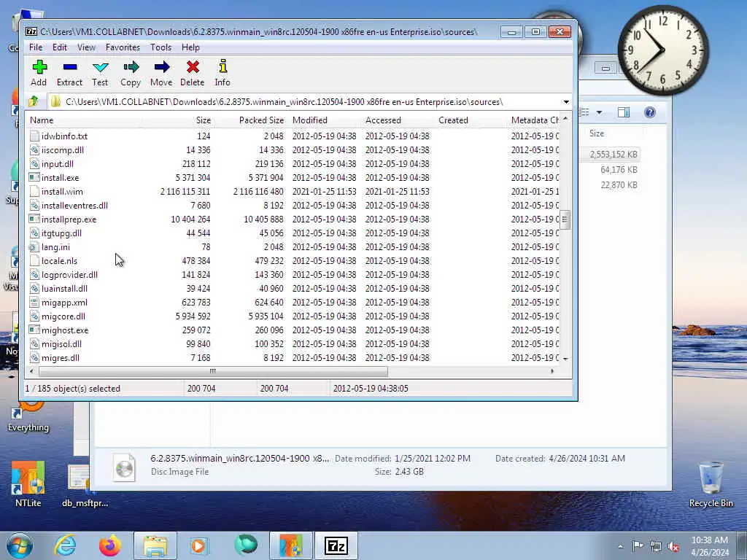Select the mighost.exe file

point(65,330)
